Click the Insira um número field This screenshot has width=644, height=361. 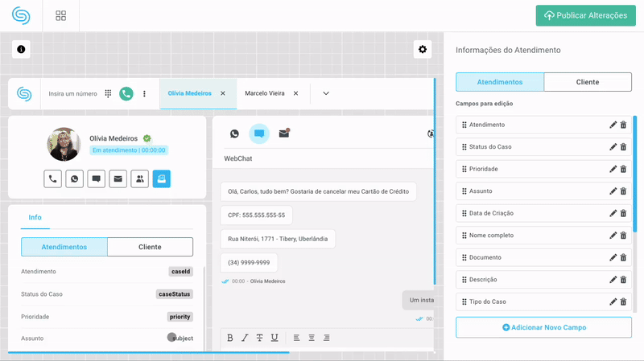72,93
